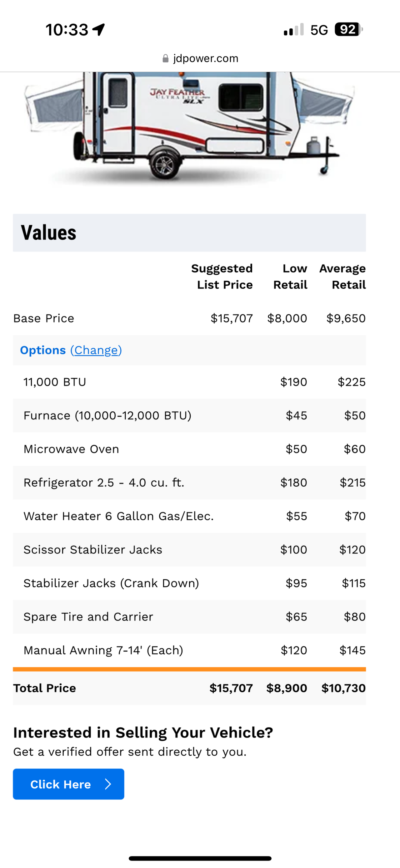Screen dimensions: 400x868
Task: Tap the 10:33 clock in status bar
Action: coord(67,30)
